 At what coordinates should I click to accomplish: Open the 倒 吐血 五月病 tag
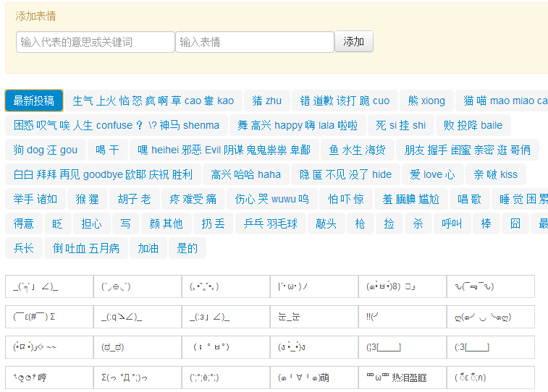click(x=86, y=248)
